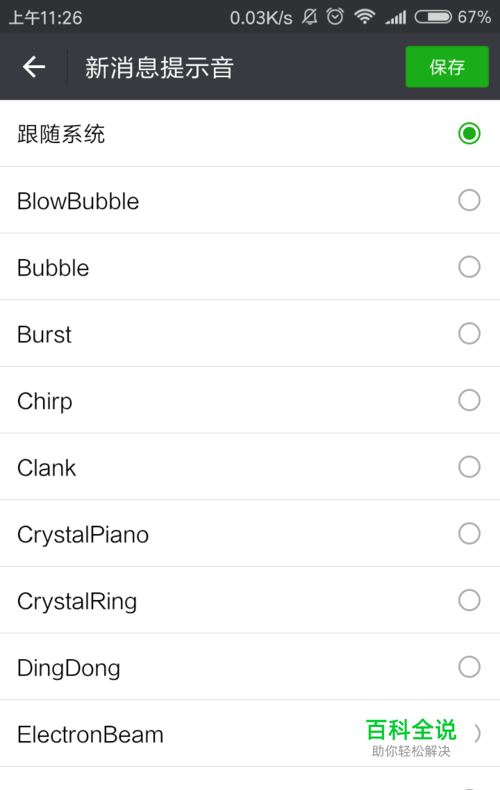Tap the ElectronBeam list item
Image resolution: width=500 pixels, height=790 pixels.
(250, 734)
